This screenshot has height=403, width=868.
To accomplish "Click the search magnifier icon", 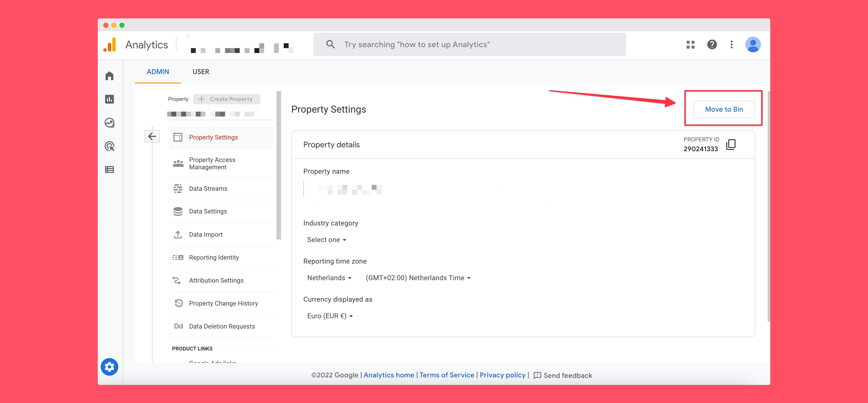I will click(330, 44).
